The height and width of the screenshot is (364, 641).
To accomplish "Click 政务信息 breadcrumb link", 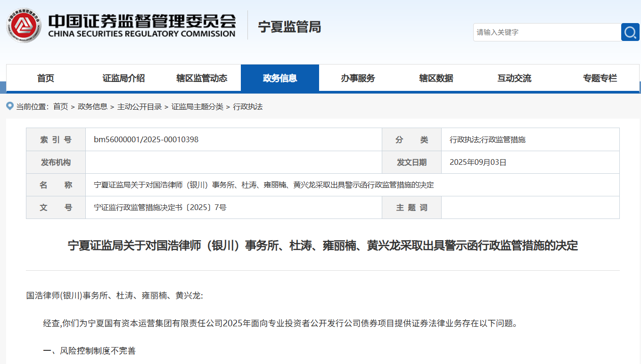I will [92, 106].
